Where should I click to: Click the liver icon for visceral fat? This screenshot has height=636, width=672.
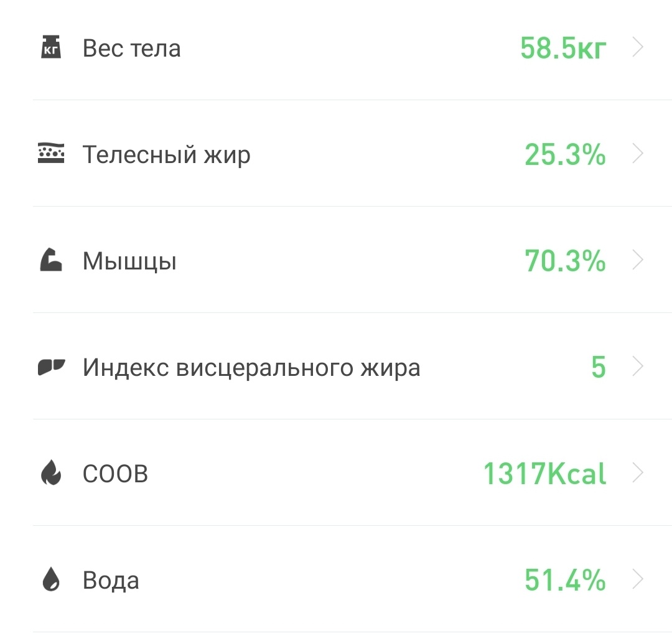[x=50, y=367]
